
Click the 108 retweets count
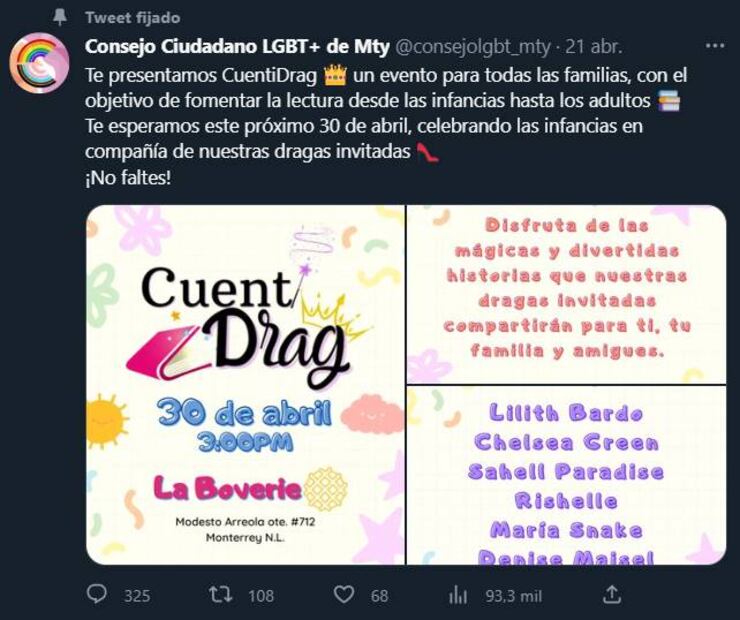pyautogui.click(x=261, y=596)
